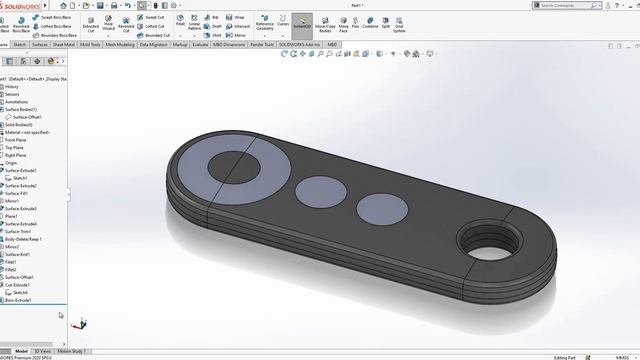Click the Print icon in the toolbar
Viewport: 640px width, 360px height.
point(114,5)
